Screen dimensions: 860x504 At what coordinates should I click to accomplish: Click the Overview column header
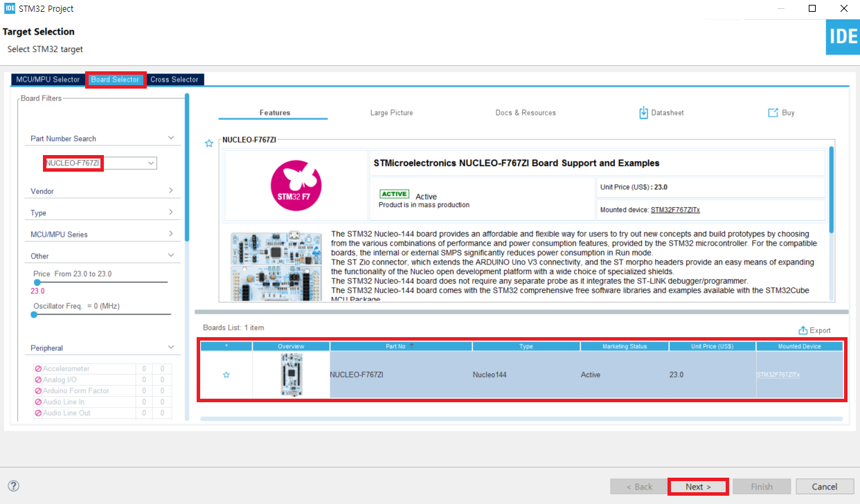pyautogui.click(x=291, y=346)
